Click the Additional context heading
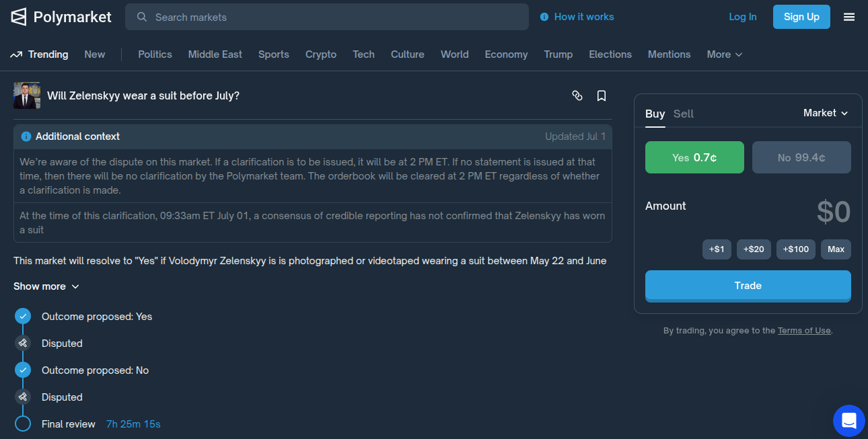868x439 pixels. (77, 136)
